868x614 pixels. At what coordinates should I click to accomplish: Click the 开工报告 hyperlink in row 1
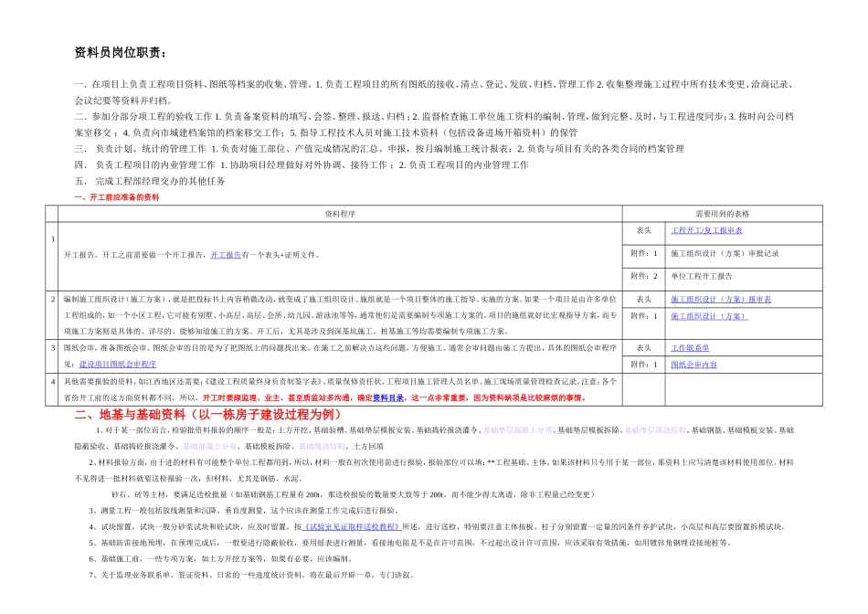coord(226,255)
